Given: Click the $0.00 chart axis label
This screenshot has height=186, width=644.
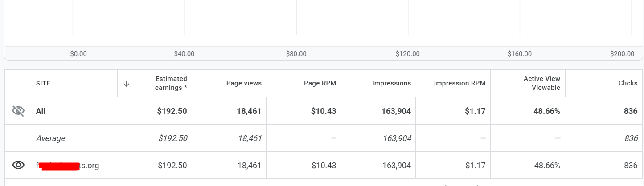Looking at the screenshot, I should click(x=78, y=54).
